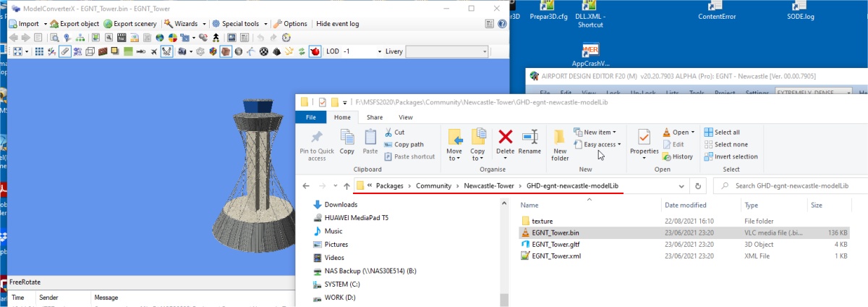Open the New item dropdown

coord(595,133)
